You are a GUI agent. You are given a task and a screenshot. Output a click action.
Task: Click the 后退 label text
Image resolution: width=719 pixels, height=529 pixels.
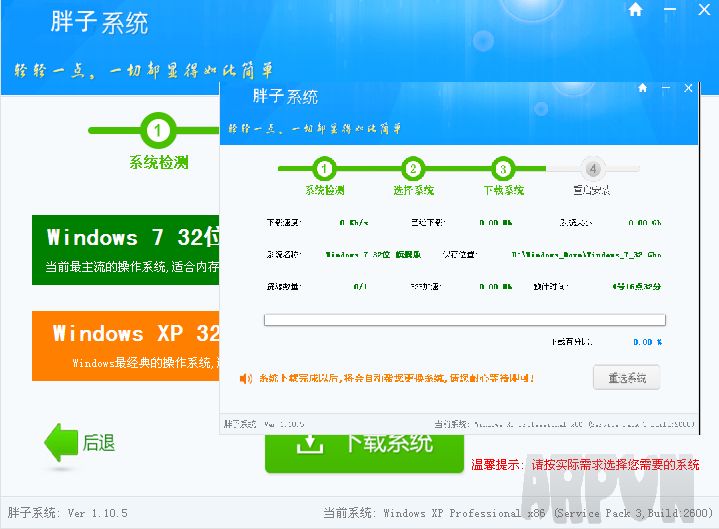[99, 443]
